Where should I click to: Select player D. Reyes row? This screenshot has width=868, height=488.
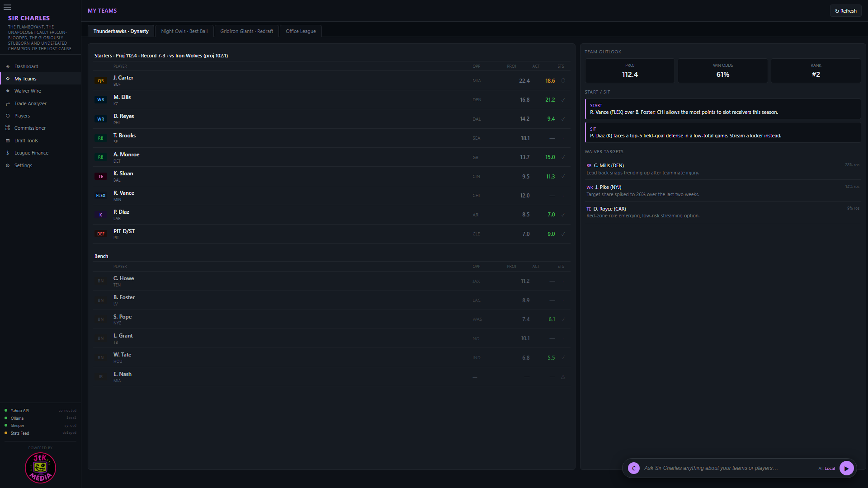331,119
